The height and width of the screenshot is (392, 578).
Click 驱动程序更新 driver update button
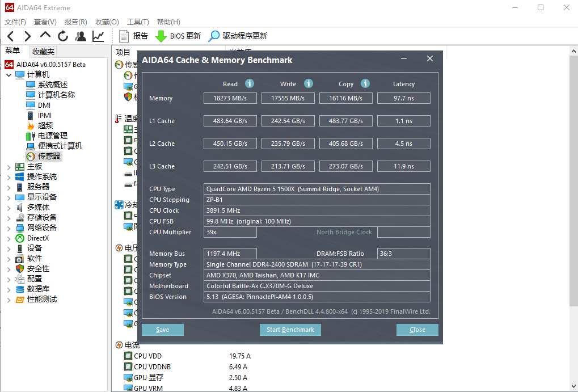[238, 36]
